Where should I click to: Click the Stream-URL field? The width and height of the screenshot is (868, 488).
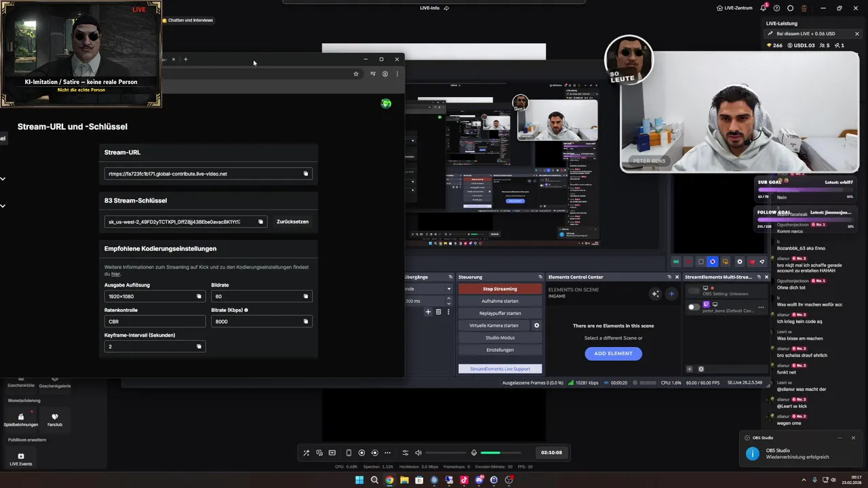coord(208,174)
